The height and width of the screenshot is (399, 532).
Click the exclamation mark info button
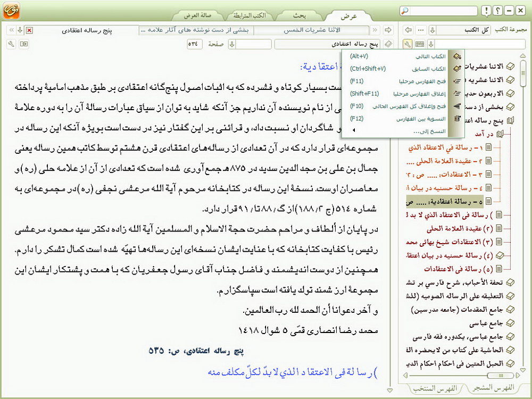click(486, 11)
